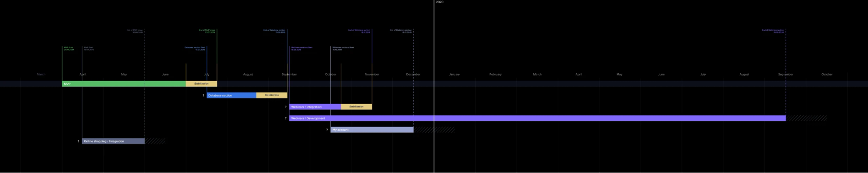The height and width of the screenshot is (173, 868).
Task: Select the white Webinars sections Start 15.10 marker
Action: (343, 49)
